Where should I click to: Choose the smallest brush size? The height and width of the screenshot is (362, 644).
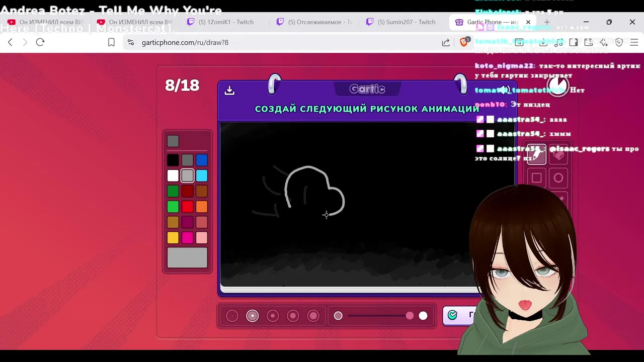(x=232, y=316)
